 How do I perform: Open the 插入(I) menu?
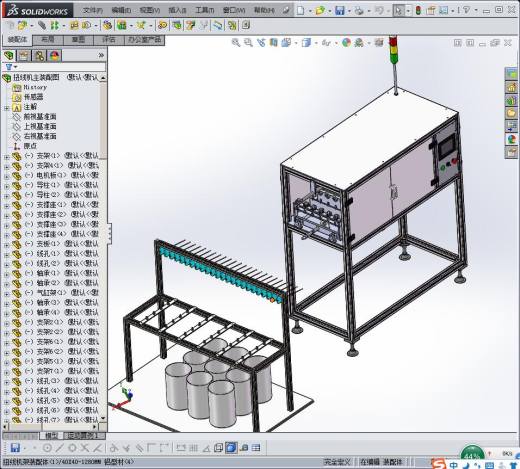(177, 10)
